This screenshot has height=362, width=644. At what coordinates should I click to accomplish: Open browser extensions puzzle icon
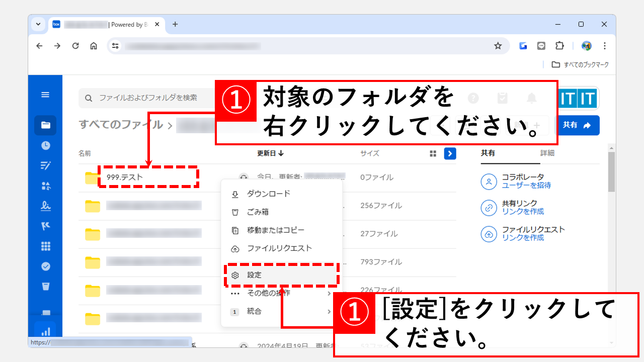pyautogui.click(x=559, y=46)
